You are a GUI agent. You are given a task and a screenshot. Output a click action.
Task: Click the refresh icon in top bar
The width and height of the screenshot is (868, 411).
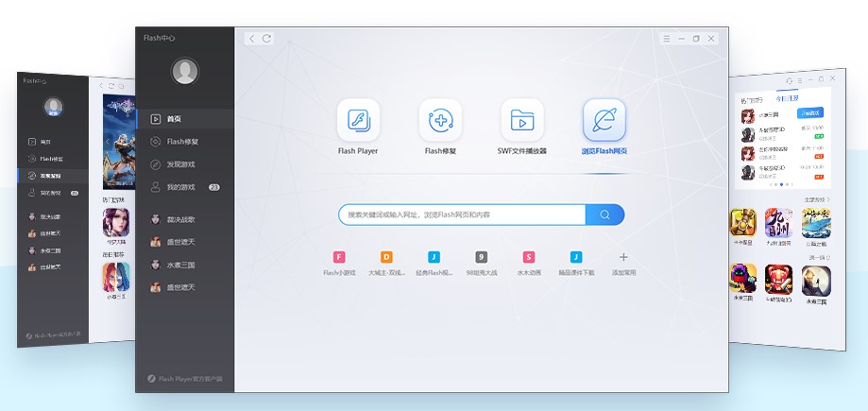point(267,39)
